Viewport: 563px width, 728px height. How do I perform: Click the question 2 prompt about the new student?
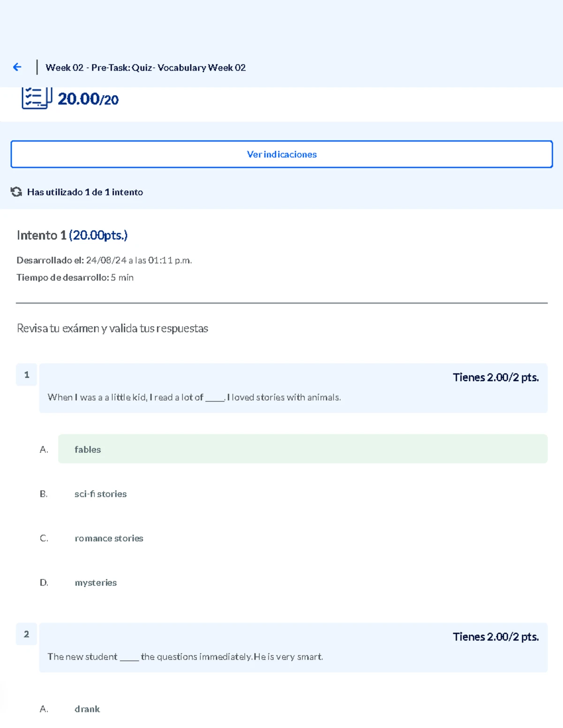coord(185,657)
